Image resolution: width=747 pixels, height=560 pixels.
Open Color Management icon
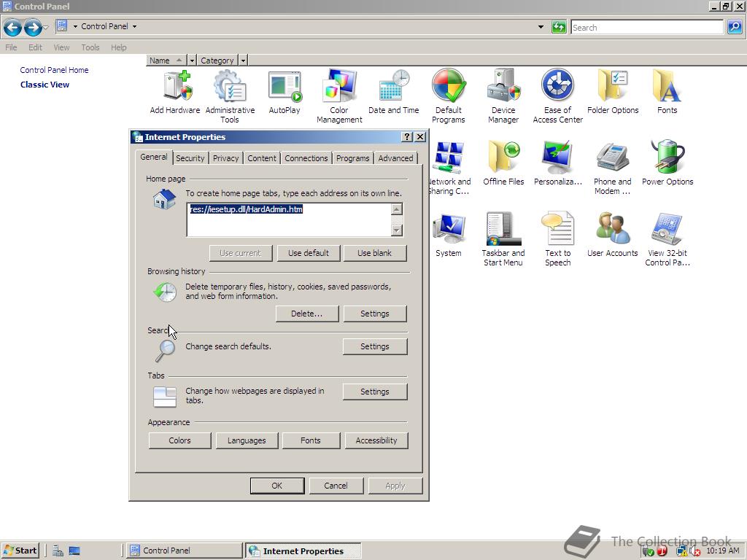(339, 97)
